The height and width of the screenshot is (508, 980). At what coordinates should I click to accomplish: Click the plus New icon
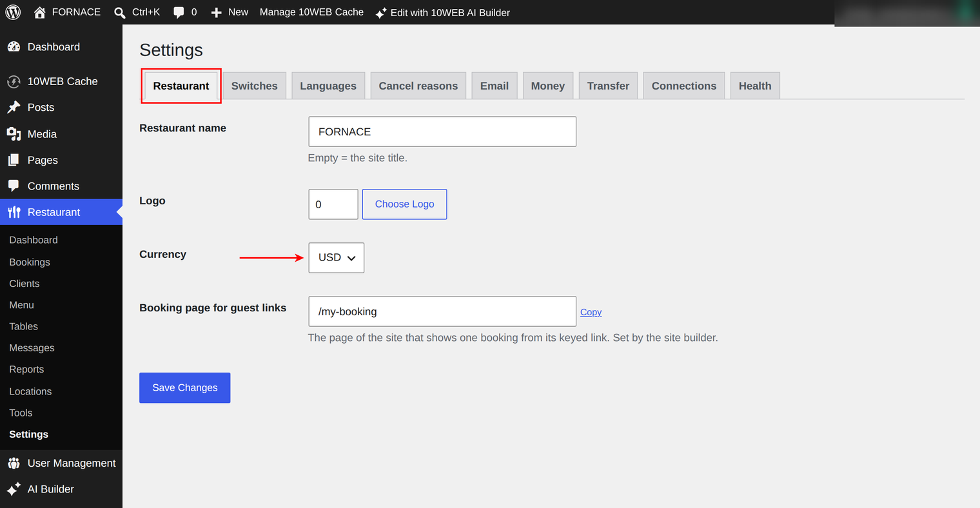(217, 12)
